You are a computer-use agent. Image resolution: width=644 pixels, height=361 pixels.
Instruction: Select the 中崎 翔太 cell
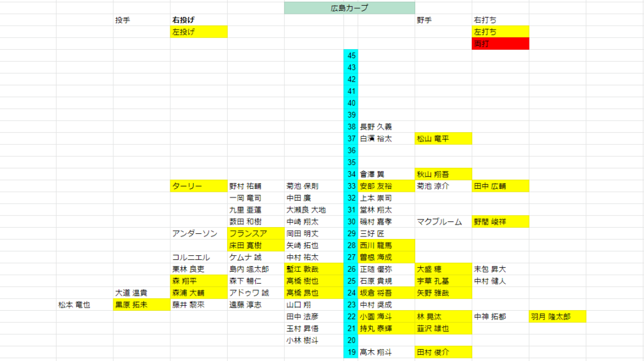click(314, 222)
